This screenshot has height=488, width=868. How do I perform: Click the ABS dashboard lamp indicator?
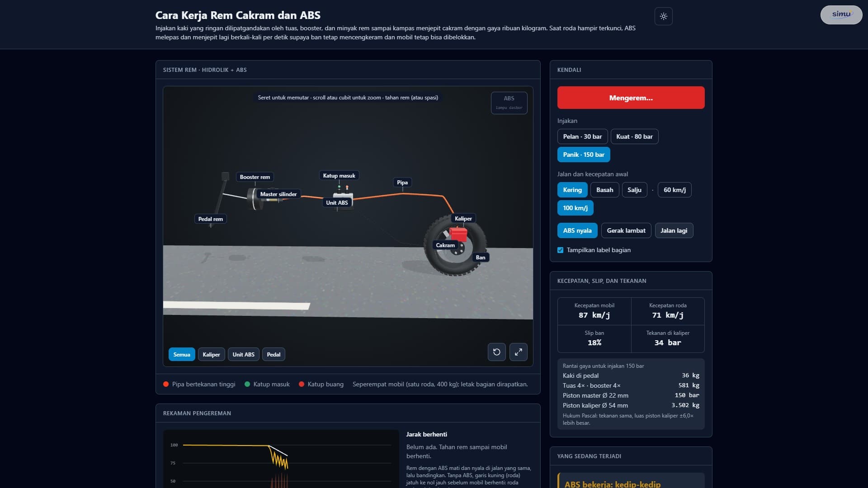(x=509, y=103)
